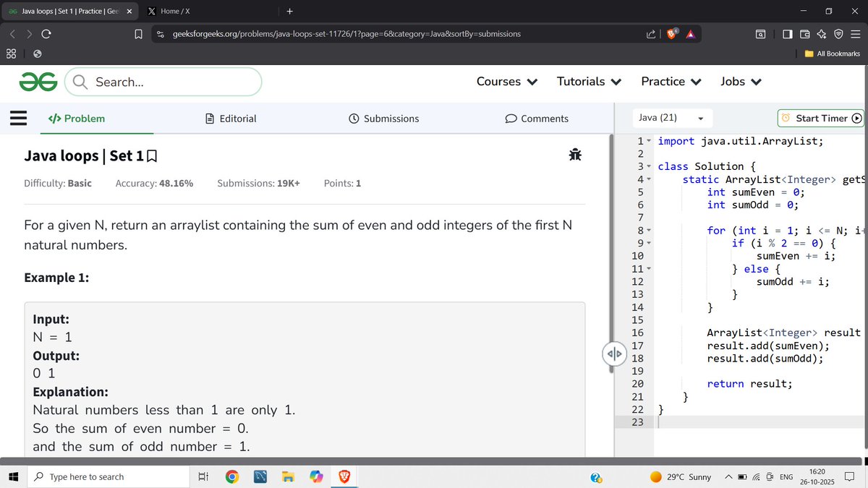Collapse code fold arrow at line 3

point(649,166)
